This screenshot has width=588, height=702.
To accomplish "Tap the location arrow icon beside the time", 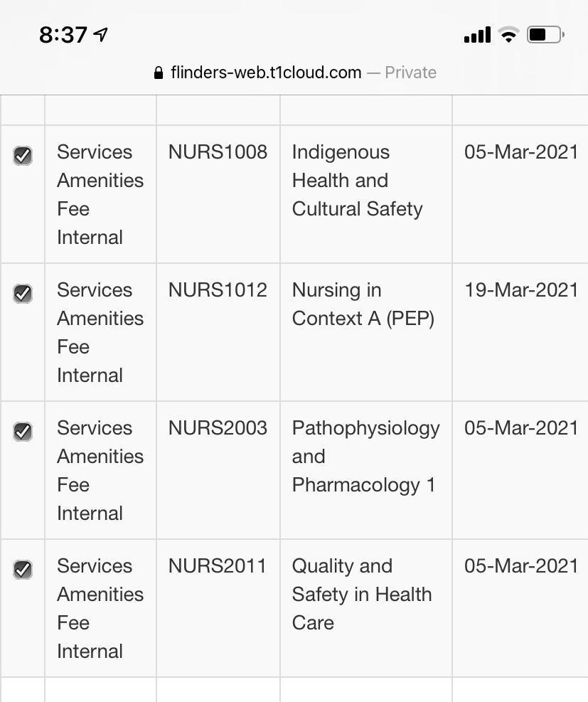I will click(x=101, y=34).
